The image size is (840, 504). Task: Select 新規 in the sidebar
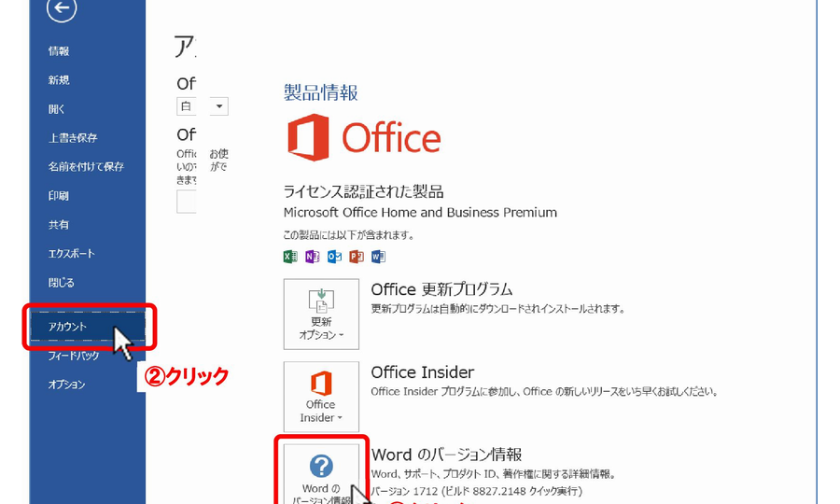point(59,80)
